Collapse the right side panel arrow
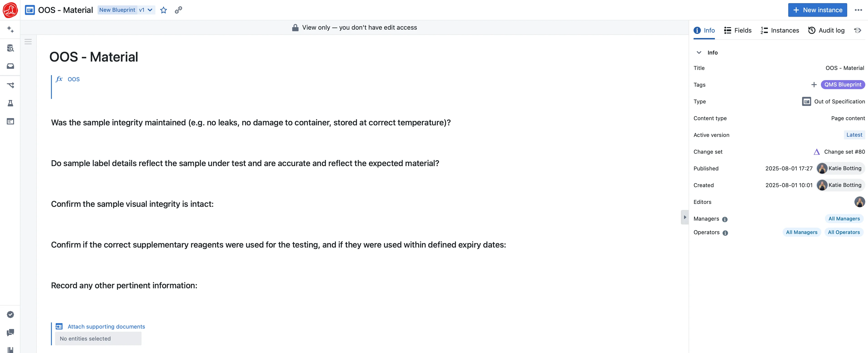 coord(684,217)
